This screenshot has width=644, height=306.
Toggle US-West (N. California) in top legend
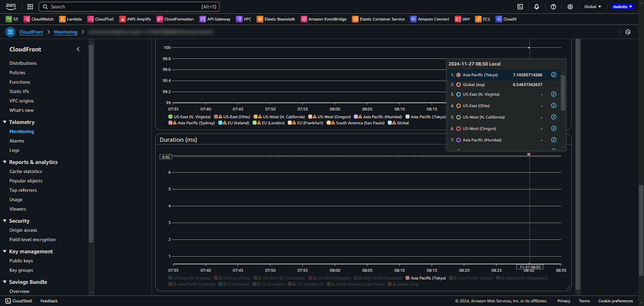[x=279, y=117]
